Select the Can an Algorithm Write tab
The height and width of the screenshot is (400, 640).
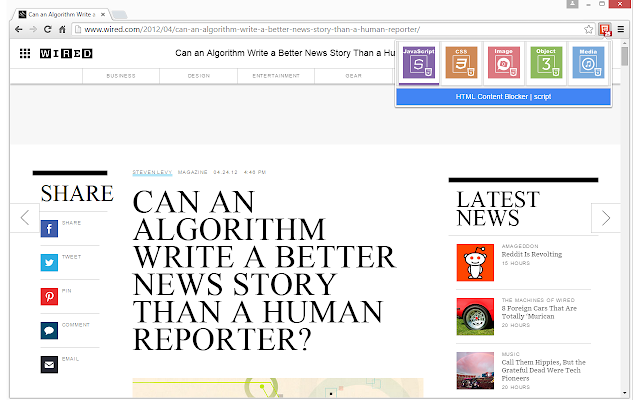pyautogui.click(x=61, y=14)
